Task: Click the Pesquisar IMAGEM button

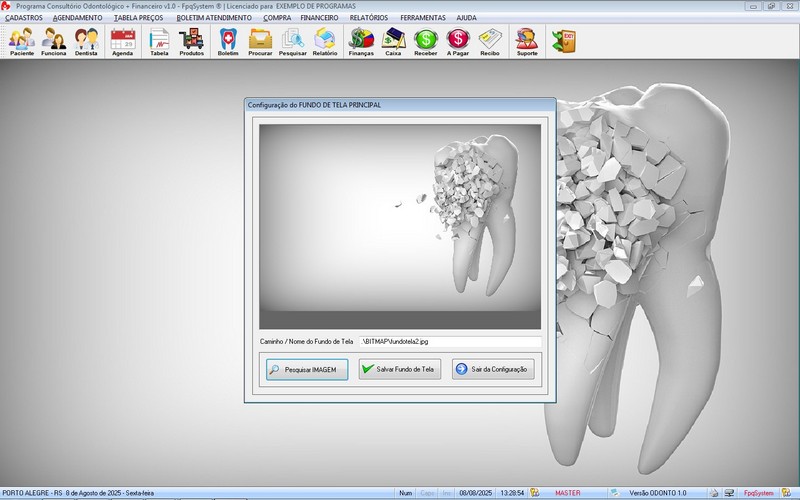Action: (307, 369)
